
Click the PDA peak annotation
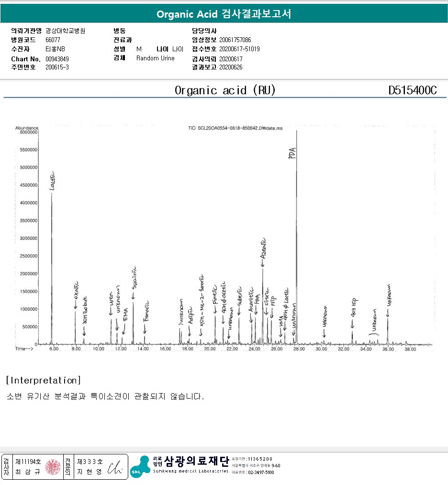click(x=292, y=153)
